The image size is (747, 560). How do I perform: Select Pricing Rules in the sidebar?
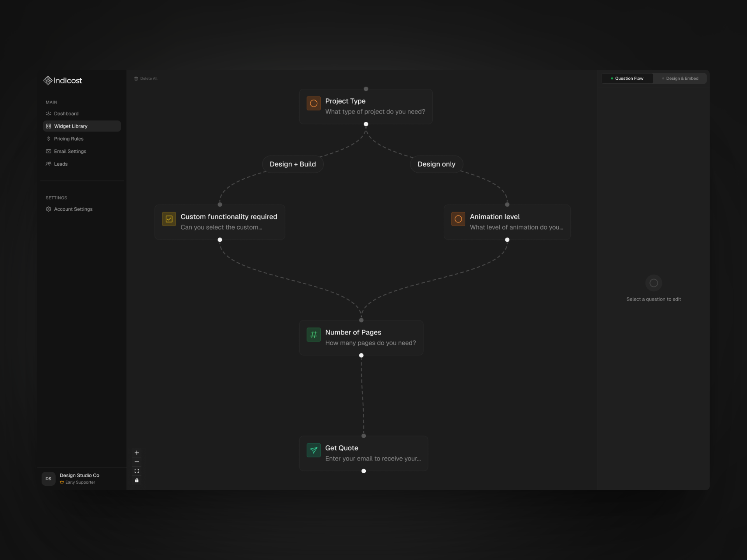point(68,138)
